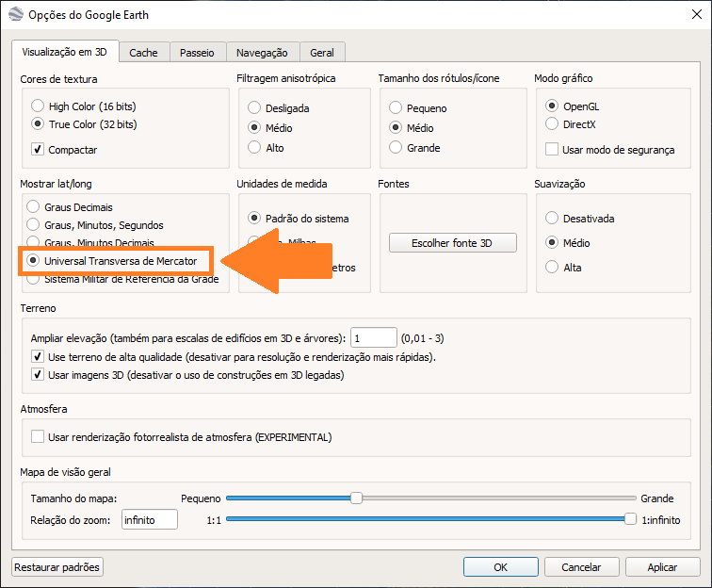Open the Passeio tab
The image size is (712, 588).
(x=197, y=53)
